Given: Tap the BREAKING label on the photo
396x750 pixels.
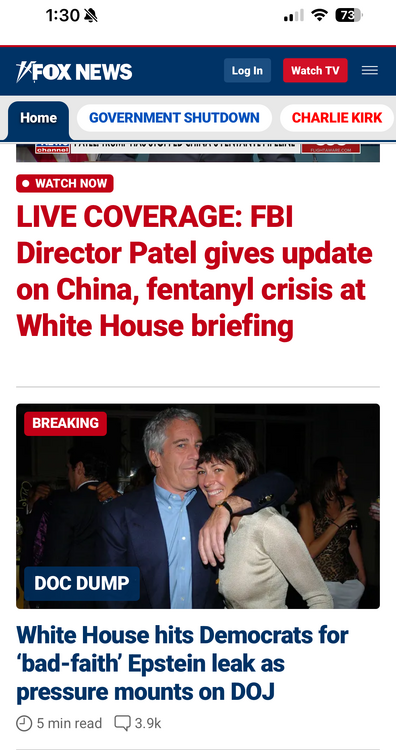Looking at the screenshot, I should [66, 423].
